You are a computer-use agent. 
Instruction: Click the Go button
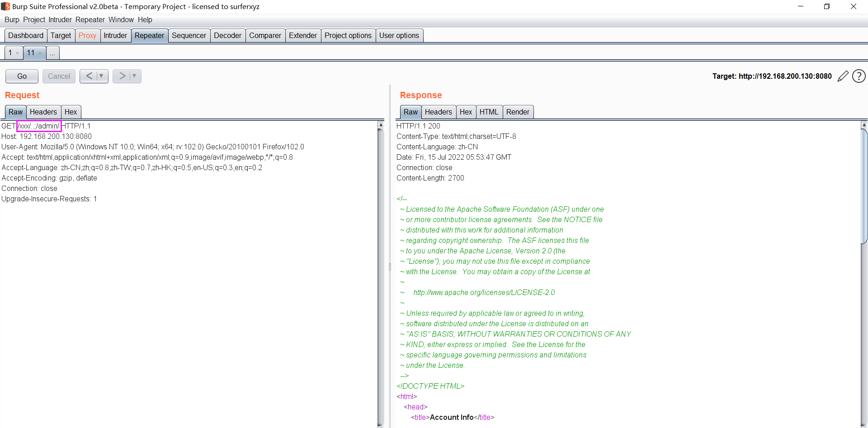[x=22, y=76]
